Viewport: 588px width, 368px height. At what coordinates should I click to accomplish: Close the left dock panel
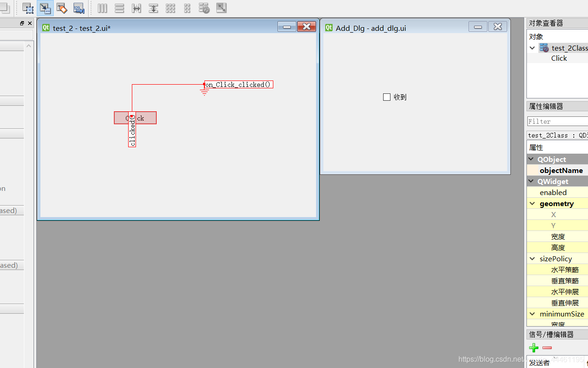pyautogui.click(x=30, y=23)
